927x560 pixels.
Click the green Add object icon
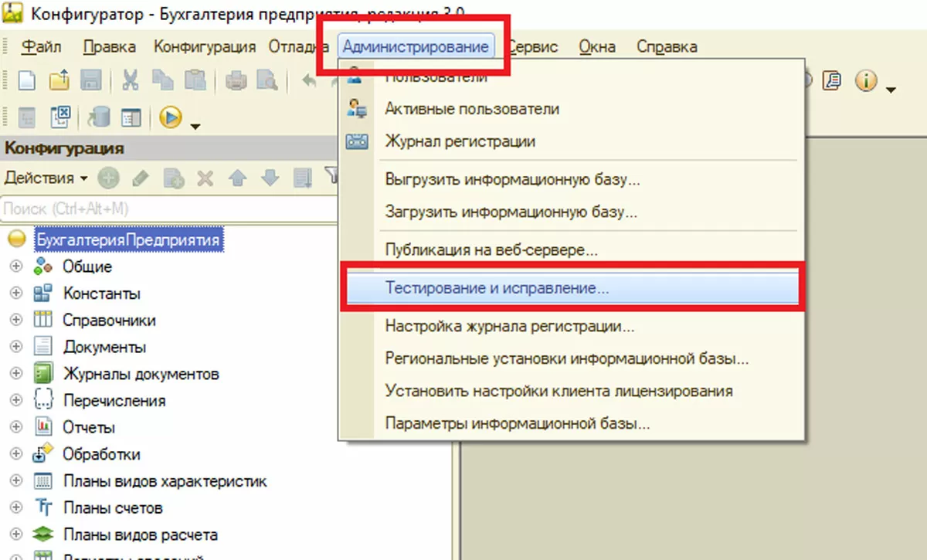click(x=108, y=178)
